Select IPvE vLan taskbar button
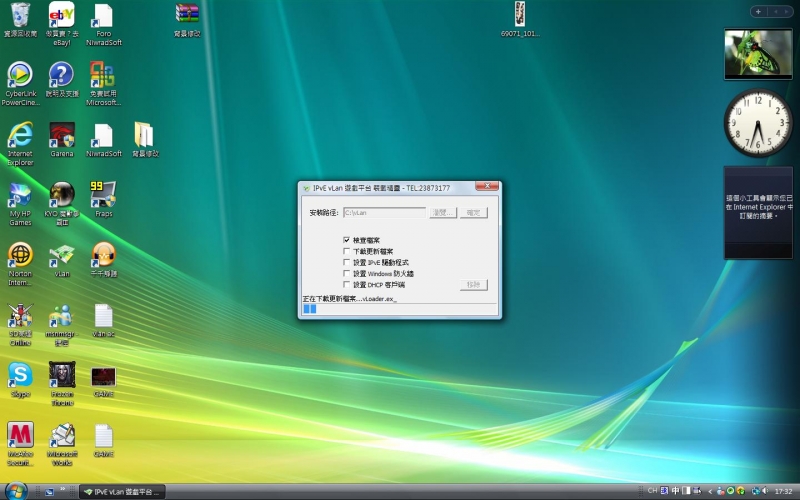 point(121,491)
